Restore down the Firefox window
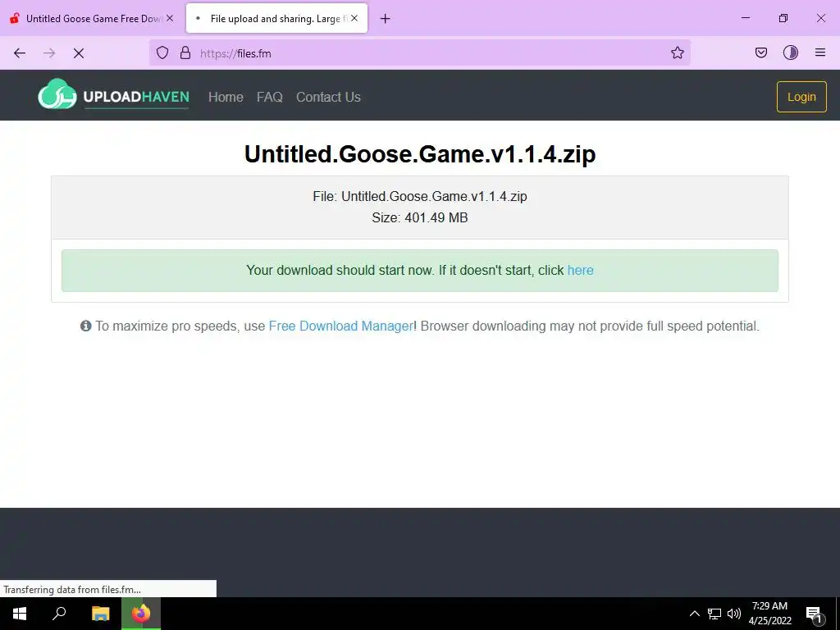The width and height of the screenshot is (840, 630). click(x=783, y=18)
